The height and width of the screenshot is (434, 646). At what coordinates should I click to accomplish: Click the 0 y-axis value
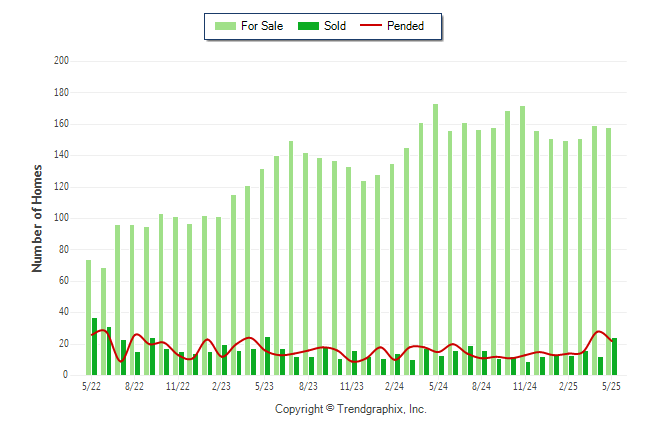point(66,375)
